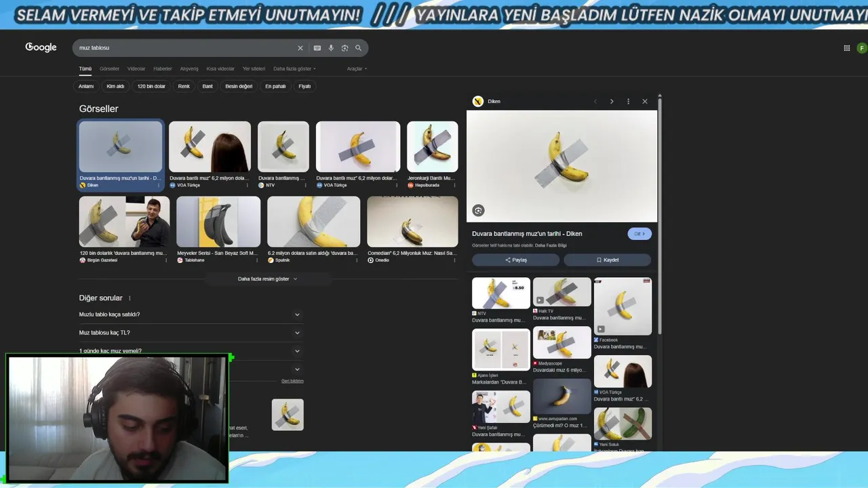The height and width of the screenshot is (488, 868).
Task: Open options dots for NTV image result
Action: (x=304, y=185)
